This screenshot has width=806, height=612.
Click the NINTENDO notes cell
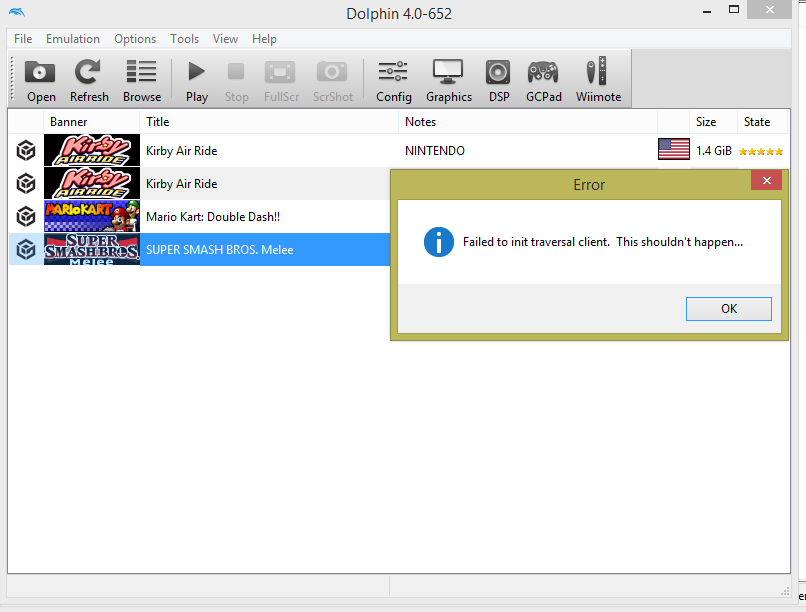pyautogui.click(x=435, y=151)
